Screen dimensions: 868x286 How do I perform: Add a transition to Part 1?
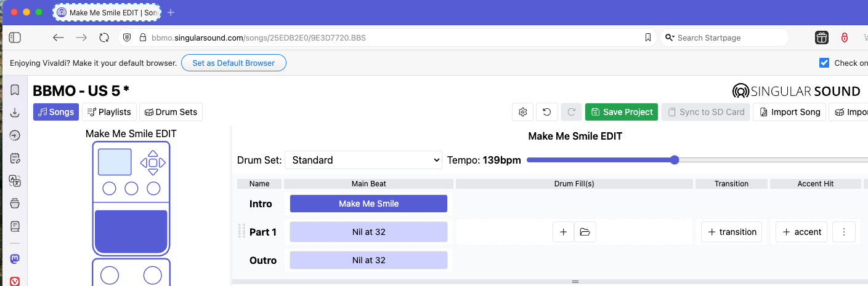(x=732, y=232)
